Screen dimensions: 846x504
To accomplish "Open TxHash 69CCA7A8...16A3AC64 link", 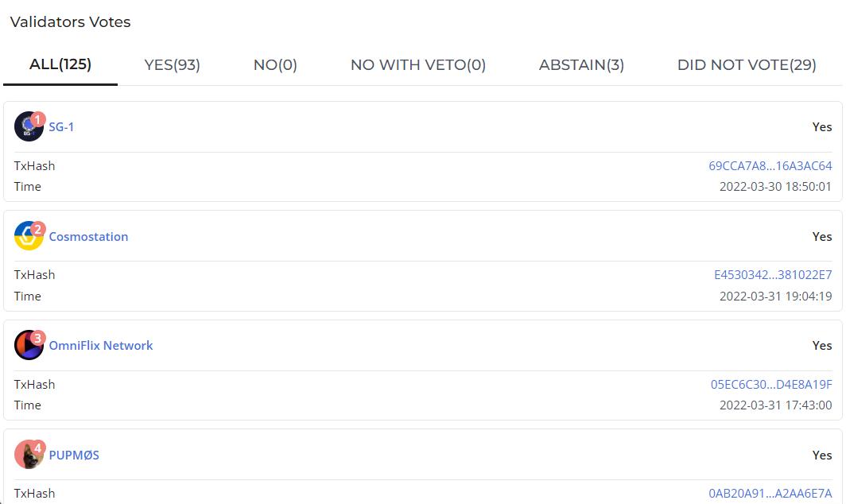I will (x=770, y=166).
